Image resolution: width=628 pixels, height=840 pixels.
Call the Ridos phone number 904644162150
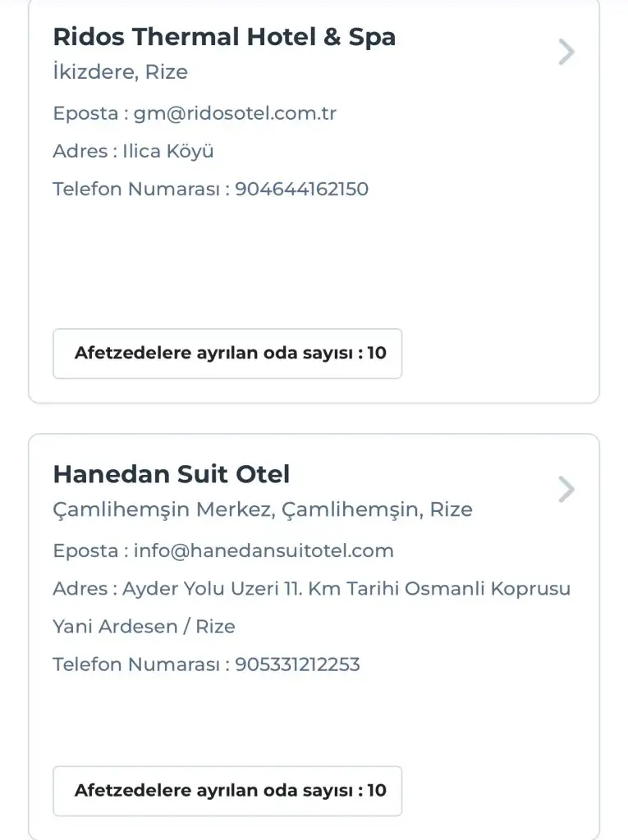[301, 189]
